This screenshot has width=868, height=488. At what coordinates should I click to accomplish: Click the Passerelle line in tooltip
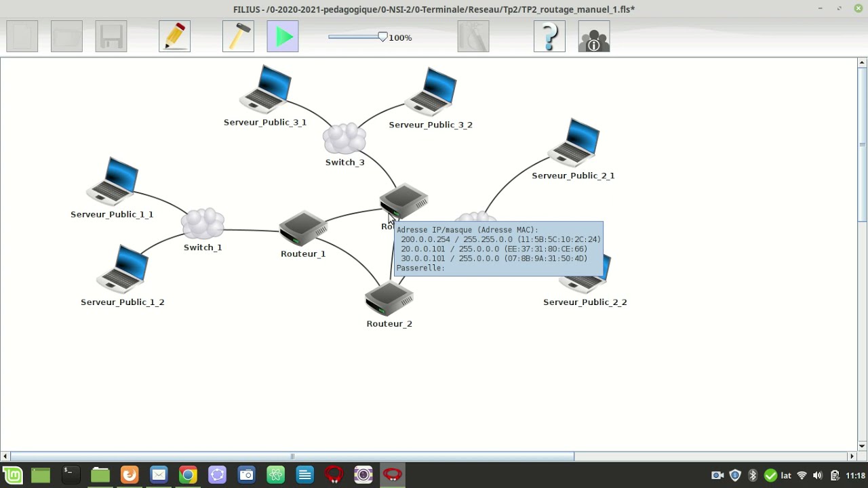tap(420, 268)
